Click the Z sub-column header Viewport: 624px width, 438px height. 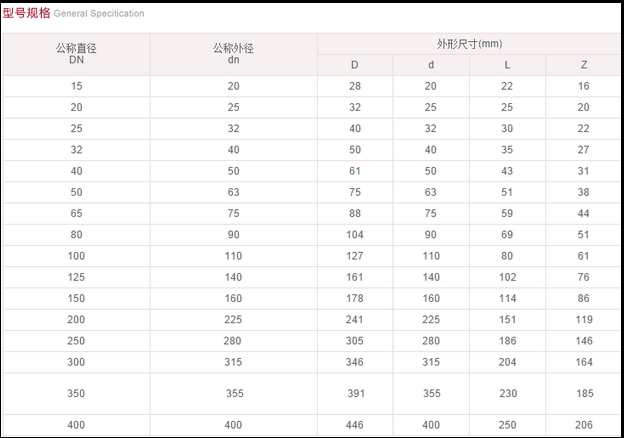pos(584,65)
